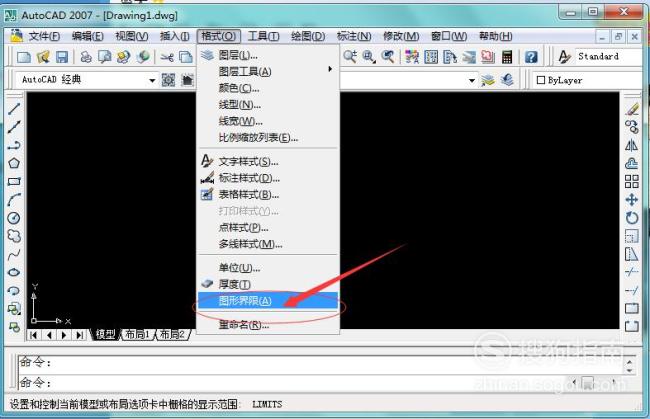The width and height of the screenshot is (650, 419).
Task: Click the Zoom previous icon
Action: [x=388, y=56]
